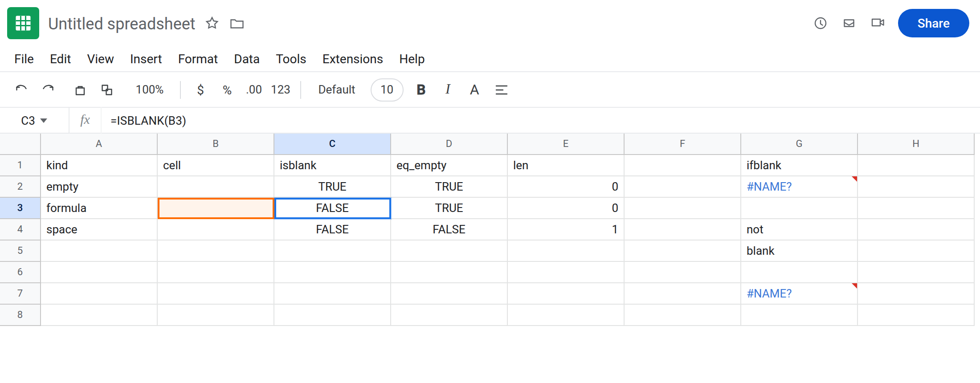Viewport: 980px width, 383px height.
Task: Click the redo arrow
Action: tap(48, 89)
